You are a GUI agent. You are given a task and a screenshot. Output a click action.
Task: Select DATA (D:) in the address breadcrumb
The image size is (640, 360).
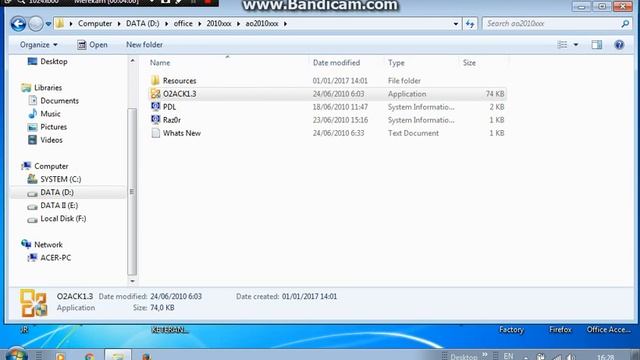(142, 24)
